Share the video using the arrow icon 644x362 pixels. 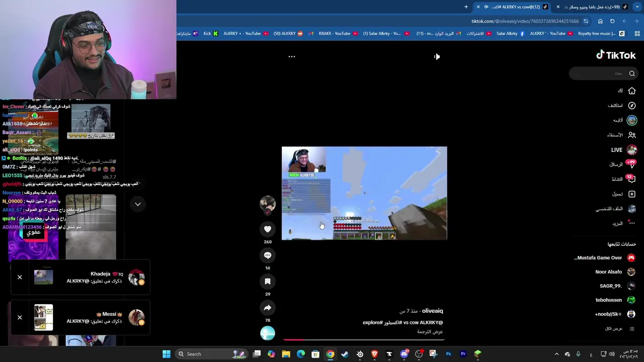268,308
